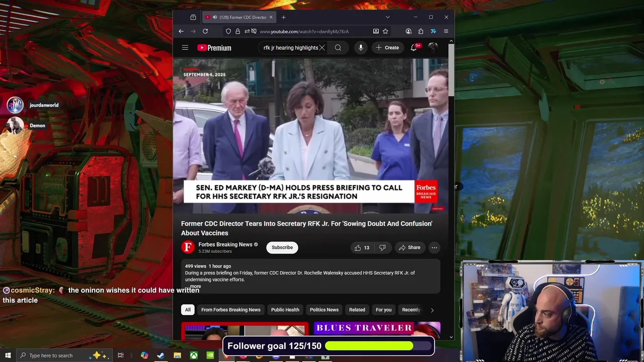Open the tracking protection shield panel
The image size is (644, 362).
228,31
